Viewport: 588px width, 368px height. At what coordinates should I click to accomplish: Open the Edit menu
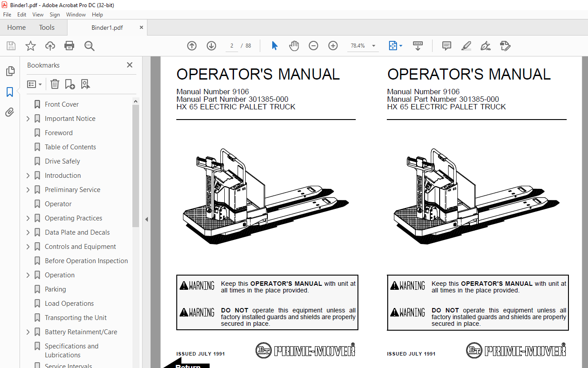click(x=22, y=15)
